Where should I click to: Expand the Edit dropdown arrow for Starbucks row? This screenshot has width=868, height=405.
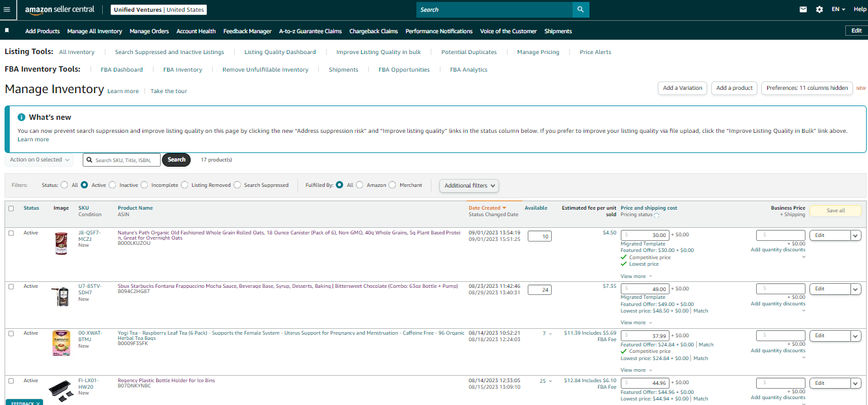[x=856, y=289]
